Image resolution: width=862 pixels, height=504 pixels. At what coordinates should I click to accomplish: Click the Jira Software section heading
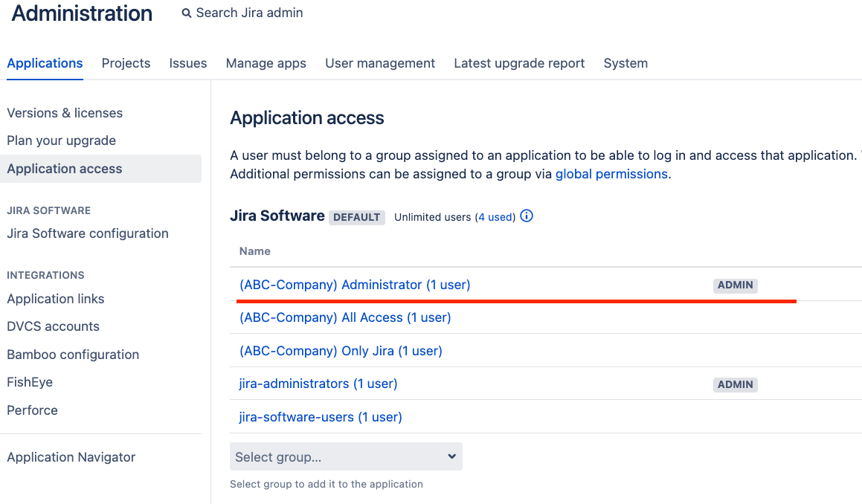coord(277,216)
